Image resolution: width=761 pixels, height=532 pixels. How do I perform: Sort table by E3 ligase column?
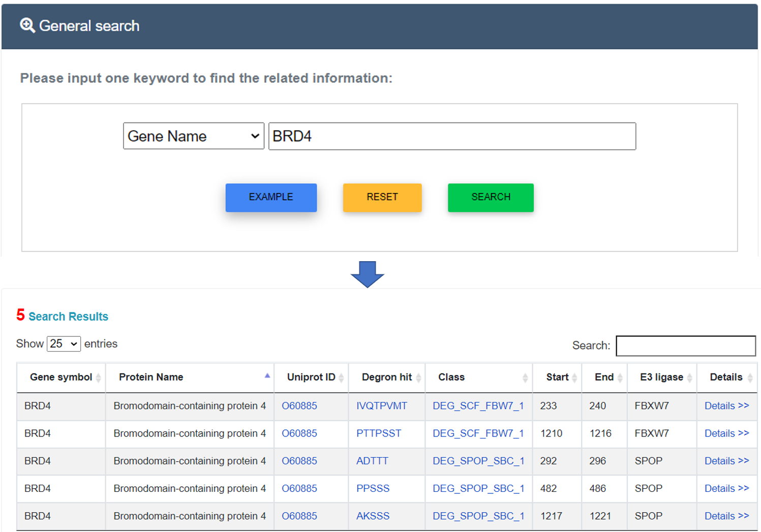click(x=661, y=377)
